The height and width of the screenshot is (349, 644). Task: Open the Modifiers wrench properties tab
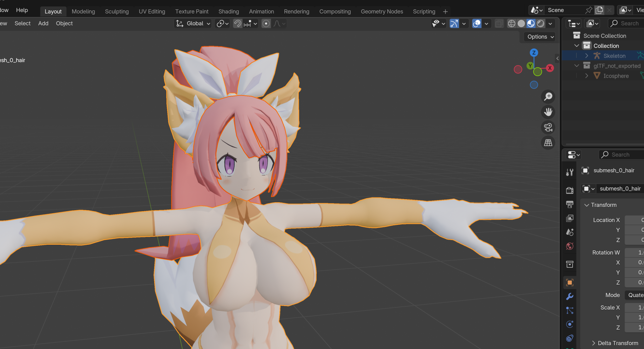[570, 296]
